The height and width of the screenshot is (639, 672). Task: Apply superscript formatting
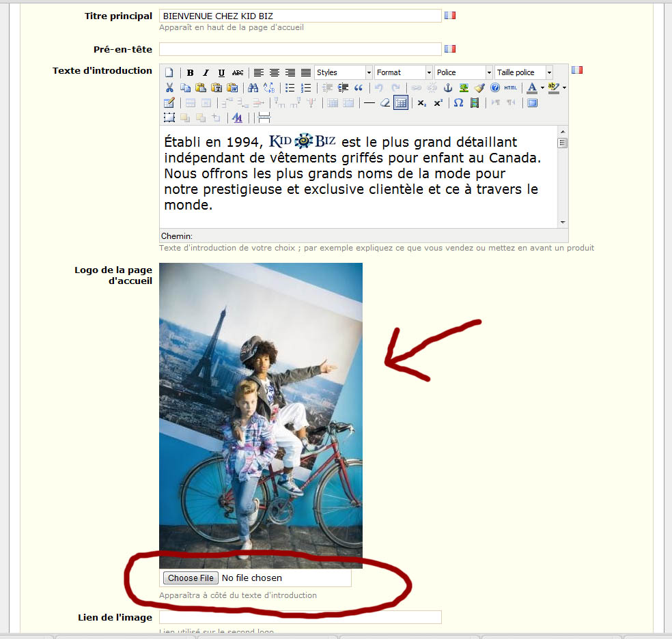tap(438, 103)
